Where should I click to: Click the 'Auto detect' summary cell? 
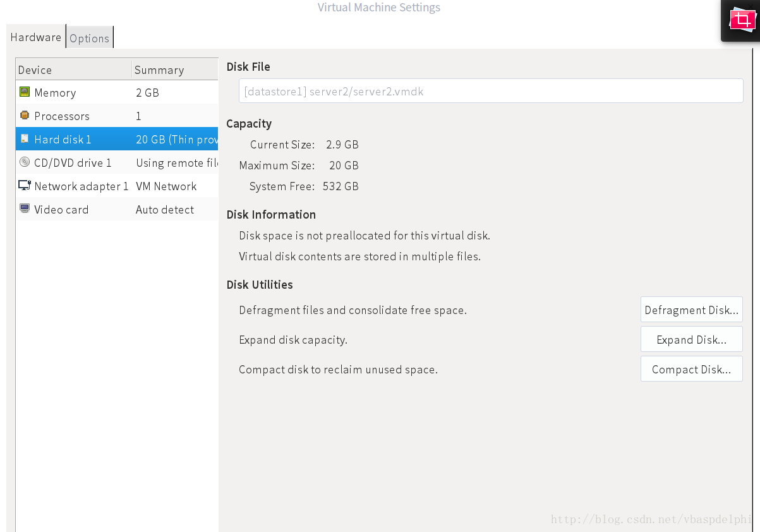(x=165, y=210)
